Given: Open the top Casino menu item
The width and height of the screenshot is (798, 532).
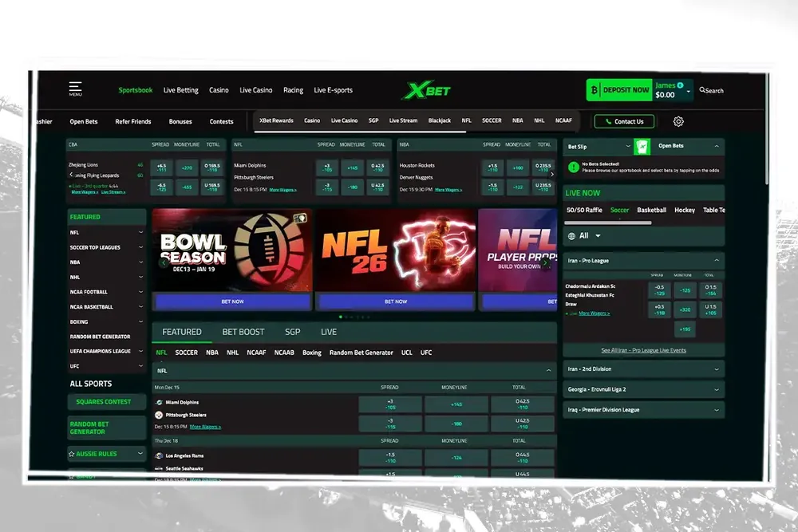Looking at the screenshot, I should tap(219, 90).
